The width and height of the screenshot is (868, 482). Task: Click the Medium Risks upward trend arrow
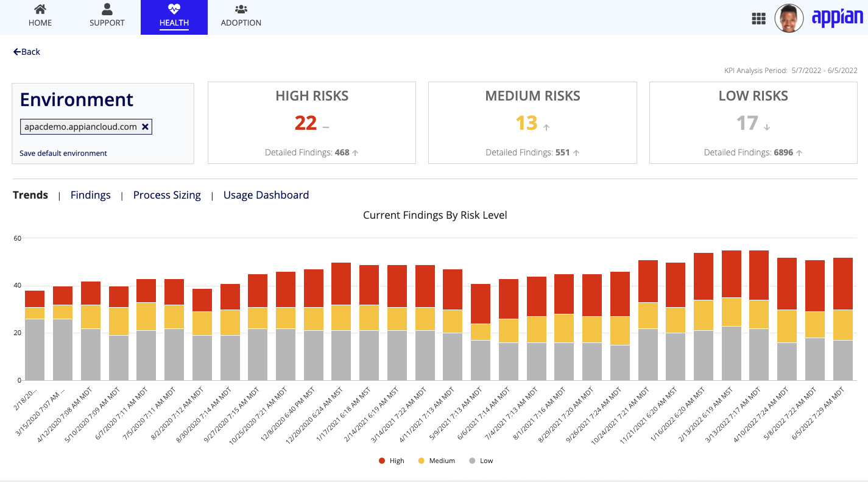tap(546, 127)
